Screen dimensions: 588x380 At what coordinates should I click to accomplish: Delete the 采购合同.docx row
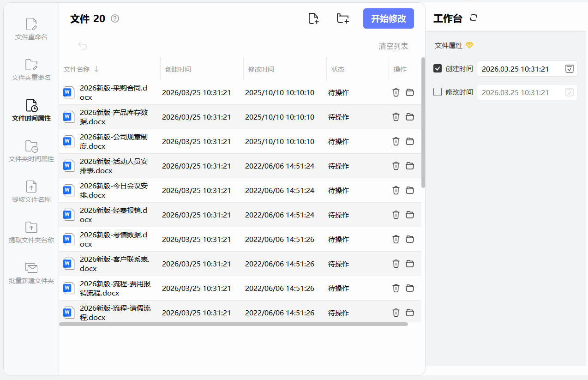tap(396, 92)
